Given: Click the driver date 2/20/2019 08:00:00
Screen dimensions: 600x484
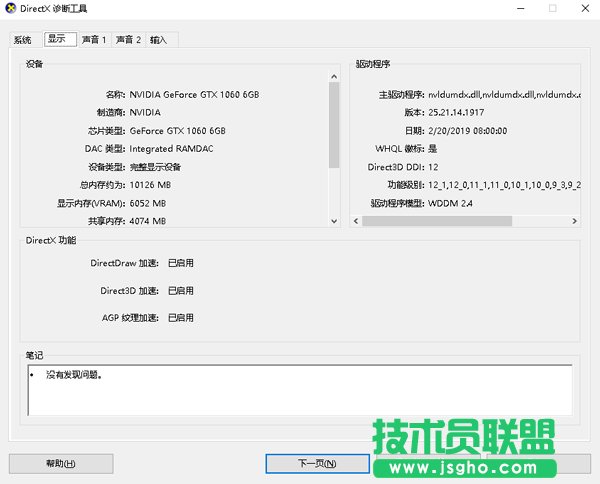Looking at the screenshot, I should pyautogui.click(x=468, y=131).
